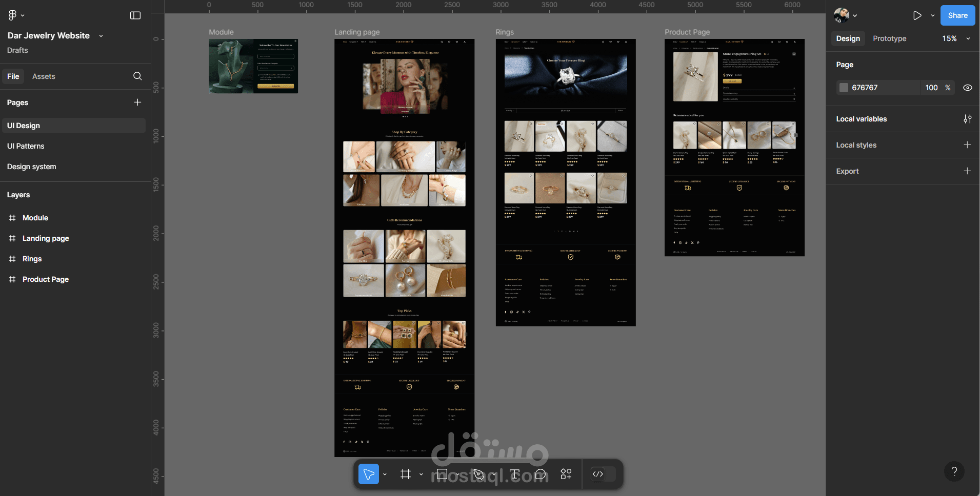
Task: Open the Local variables settings icon
Action: (968, 119)
